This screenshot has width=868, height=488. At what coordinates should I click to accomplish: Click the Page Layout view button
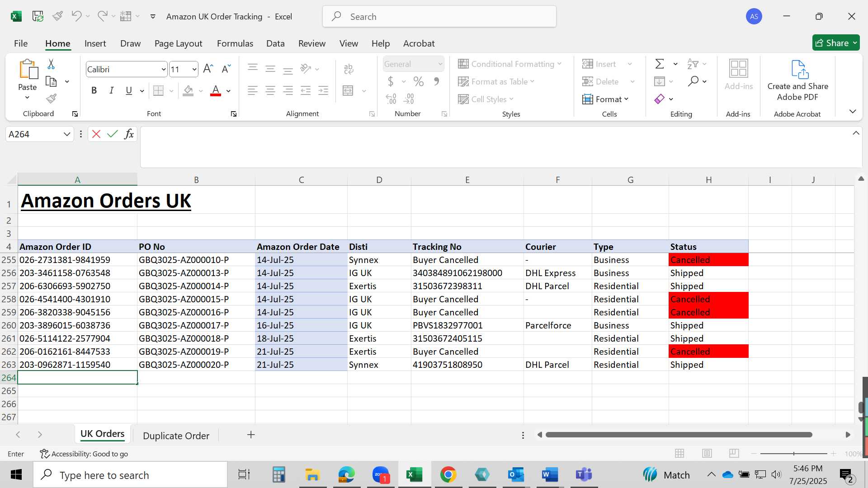pos(707,453)
